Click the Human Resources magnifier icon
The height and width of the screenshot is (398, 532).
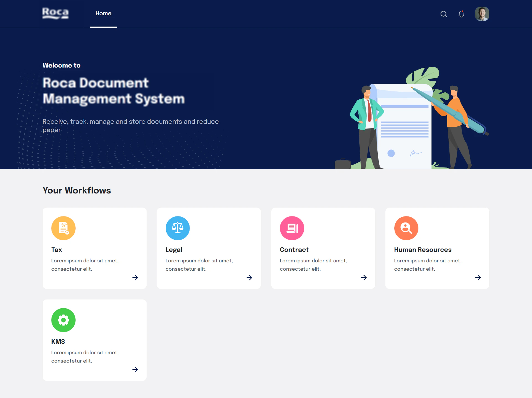[x=406, y=228]
